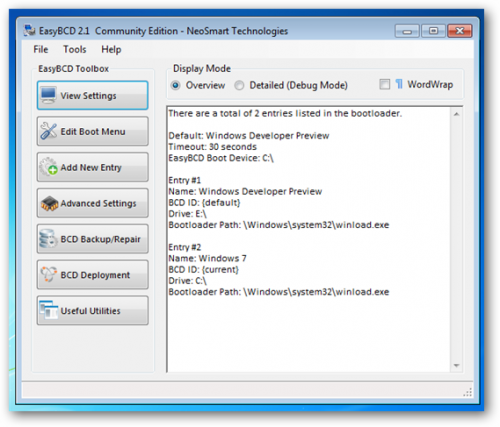Click the wrench icon on Edit Boot Menu

point(49,131)
